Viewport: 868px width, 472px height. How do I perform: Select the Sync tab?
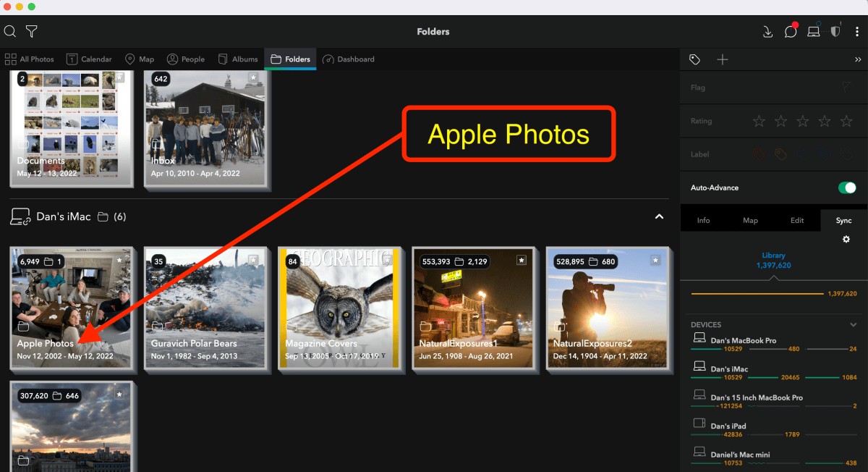(x=844, y=220)
